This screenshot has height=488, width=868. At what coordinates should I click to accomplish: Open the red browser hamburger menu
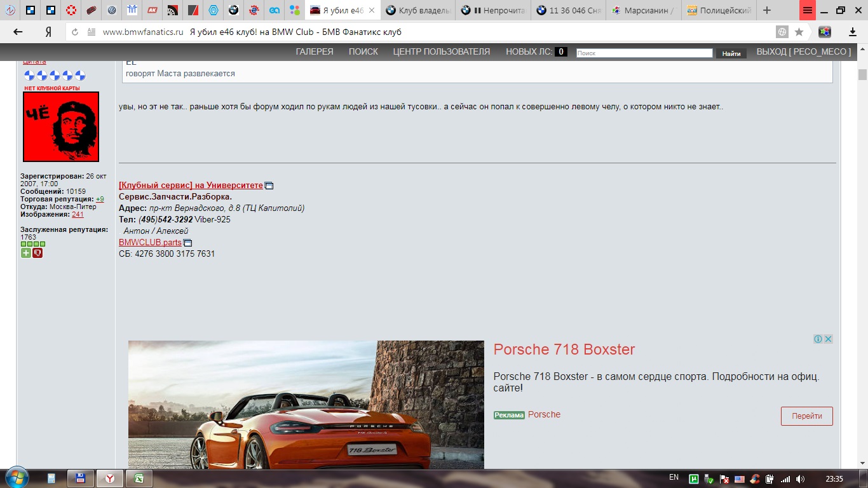coord(807,10)
